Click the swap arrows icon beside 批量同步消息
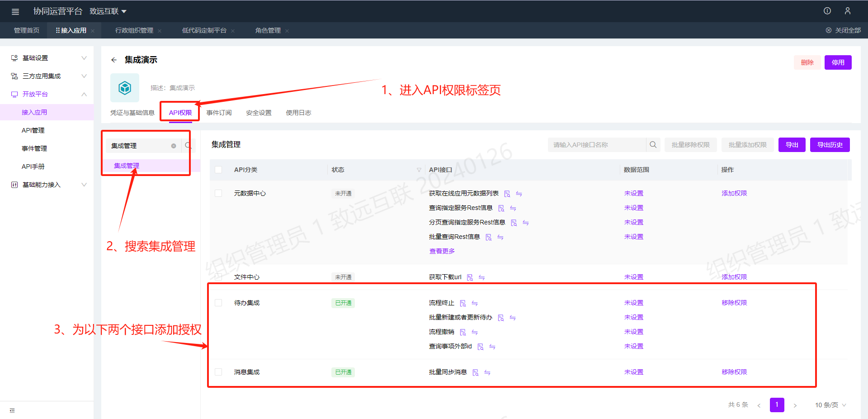The height and width of the screenshot is (419, 868). point(487,372)
